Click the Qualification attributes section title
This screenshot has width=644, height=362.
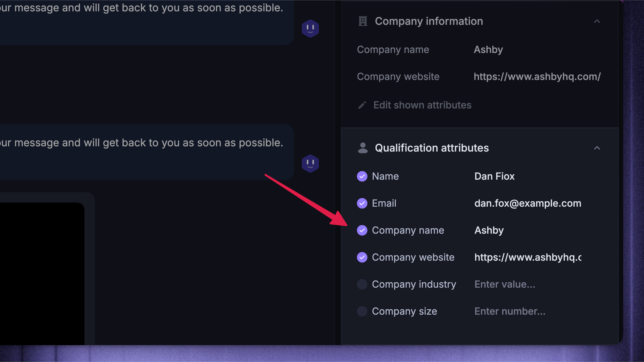432,148
